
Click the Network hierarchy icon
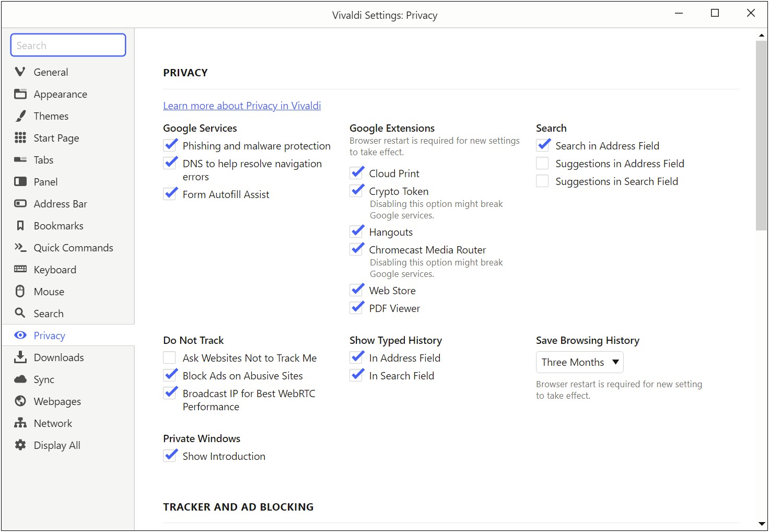pyautogui.click(x=20, y=423)
